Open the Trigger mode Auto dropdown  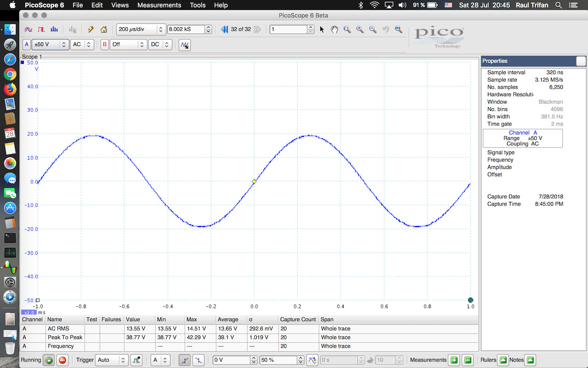click(111, 360)
